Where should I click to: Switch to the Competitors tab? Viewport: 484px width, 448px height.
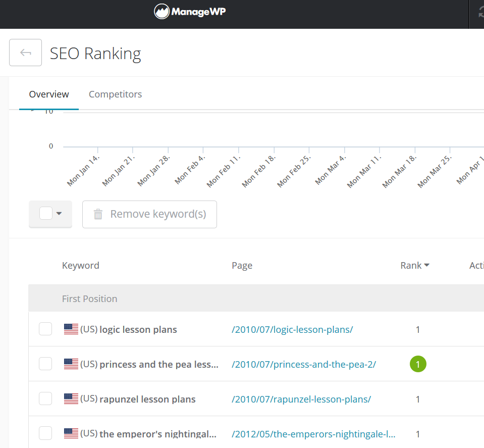115,94
